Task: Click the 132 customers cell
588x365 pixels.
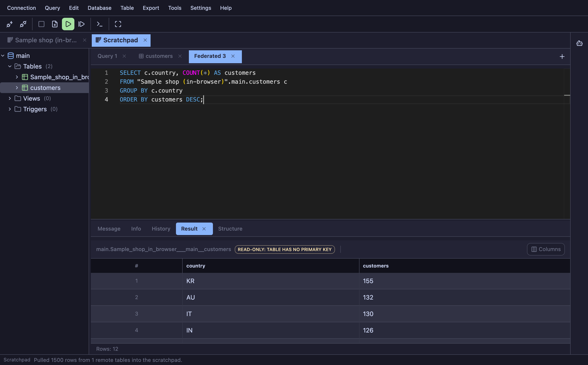Action: (x=465, y=298)
